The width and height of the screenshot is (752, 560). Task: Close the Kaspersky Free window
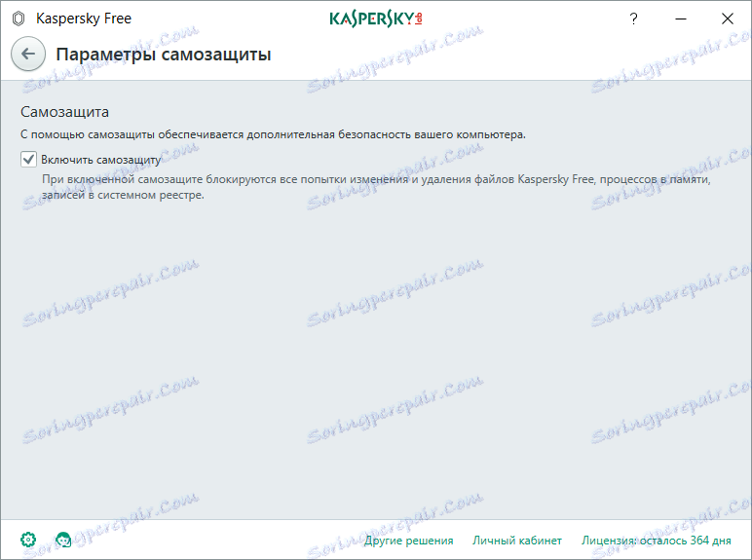click(x=727, y=19)
